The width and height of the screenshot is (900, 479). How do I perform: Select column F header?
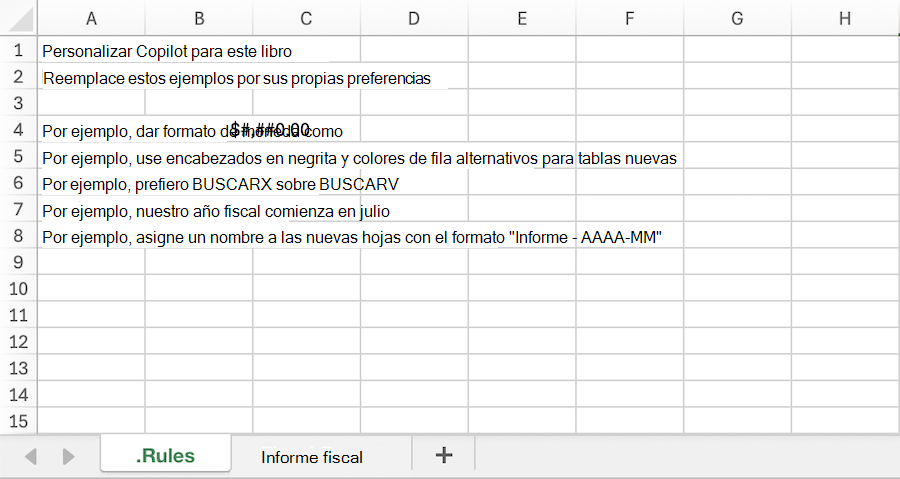(630, 18)
